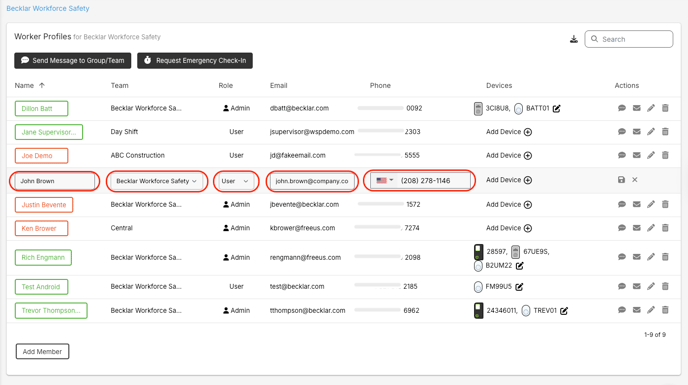Add a device for Ken Brower
The width and height of the screenshot is (688, 385).
point(509,228)
